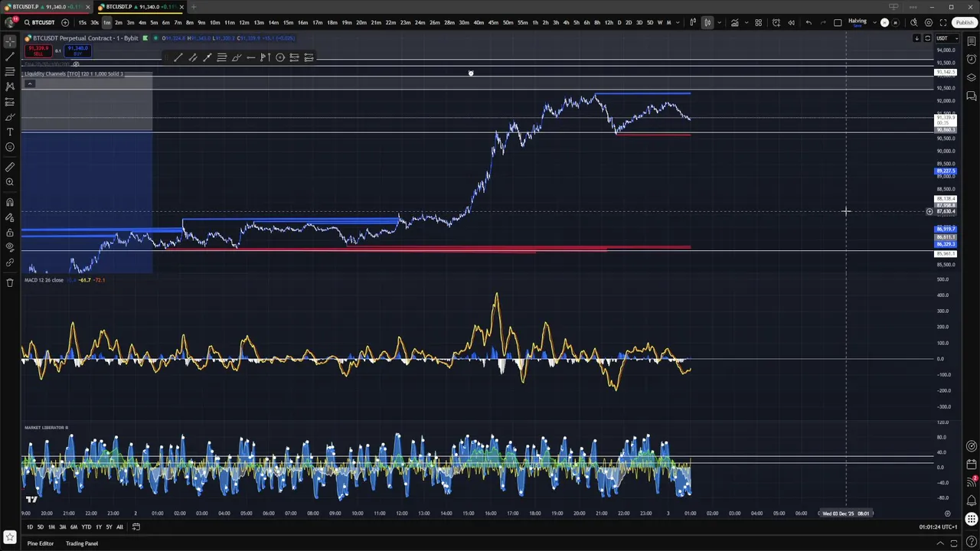This screenshot has width=980, height=551.
Task: Open the Pine Editor tab
Action: click(41, 543)
